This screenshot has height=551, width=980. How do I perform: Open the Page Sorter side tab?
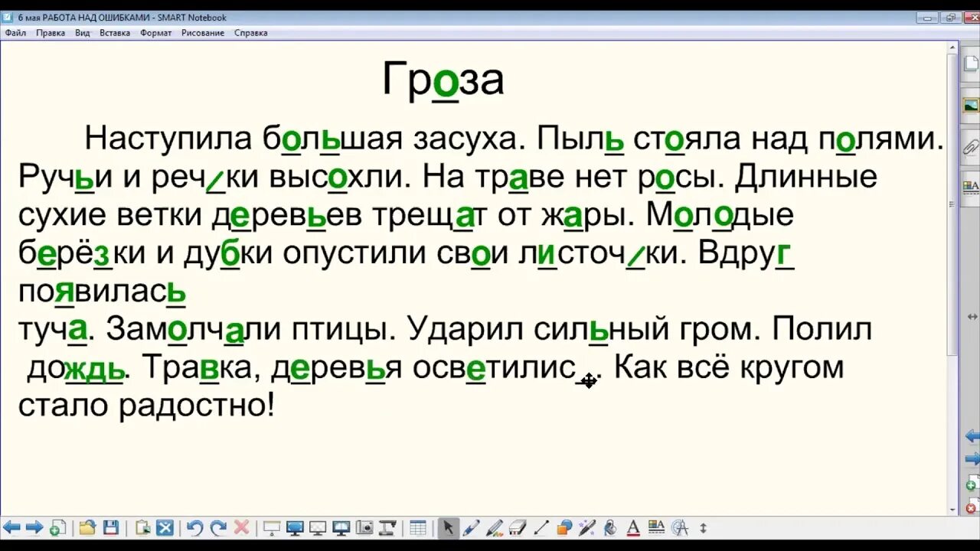point(971,64)
